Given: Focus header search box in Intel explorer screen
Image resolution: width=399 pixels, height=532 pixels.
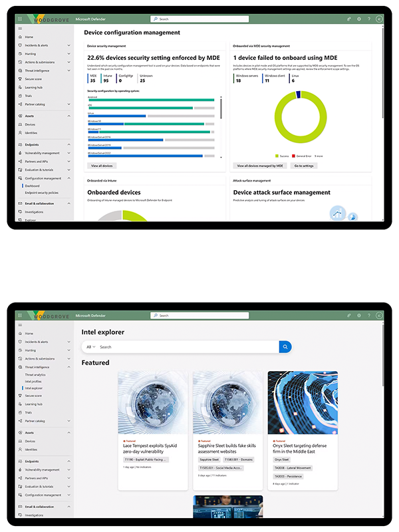Looking at the screenshot, I should click(199, 315).
